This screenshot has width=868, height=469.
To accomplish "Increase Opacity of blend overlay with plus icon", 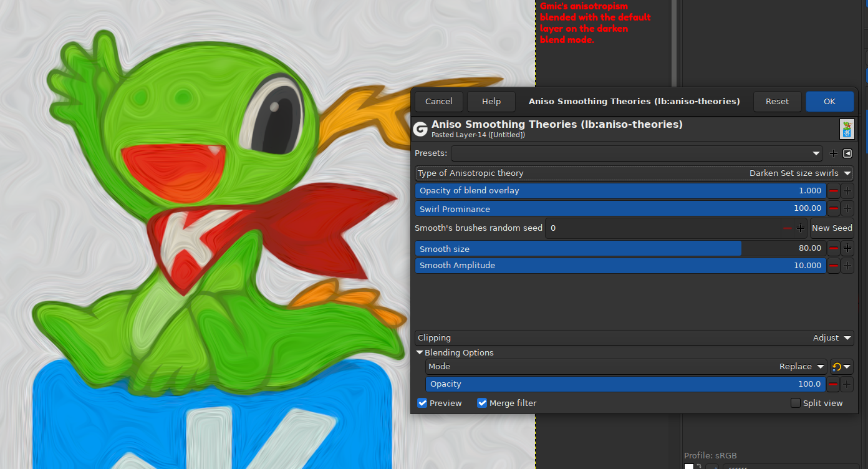I will (847, 191).
